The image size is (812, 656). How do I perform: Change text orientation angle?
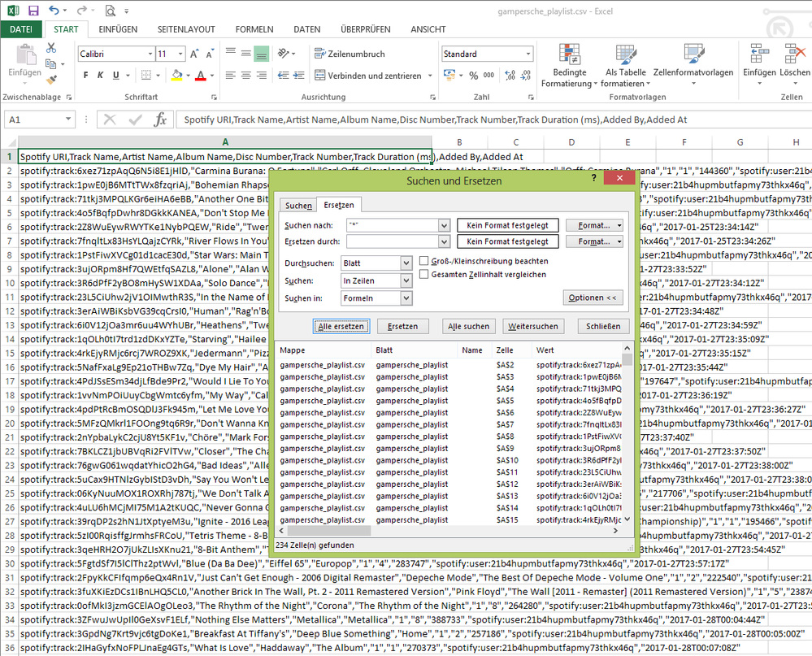coord(284,53)
